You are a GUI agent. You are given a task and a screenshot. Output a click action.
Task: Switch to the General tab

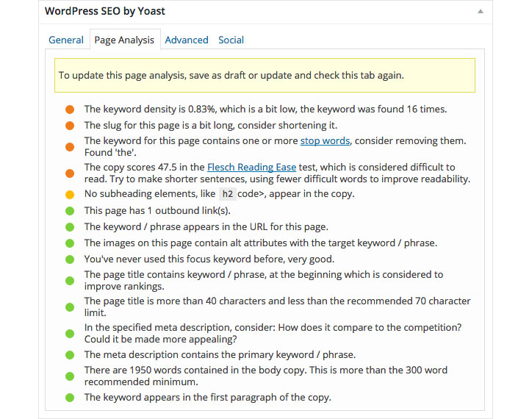[66, 40]
